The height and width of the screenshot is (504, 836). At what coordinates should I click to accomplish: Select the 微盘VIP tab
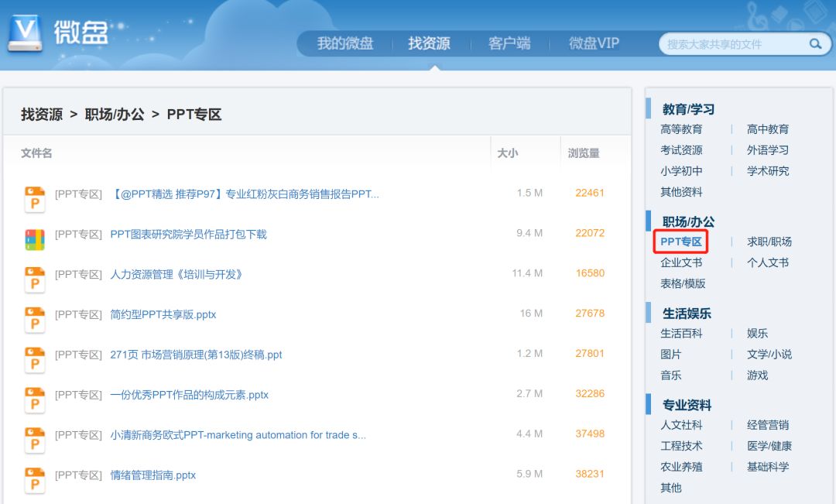tap(594, 43)
